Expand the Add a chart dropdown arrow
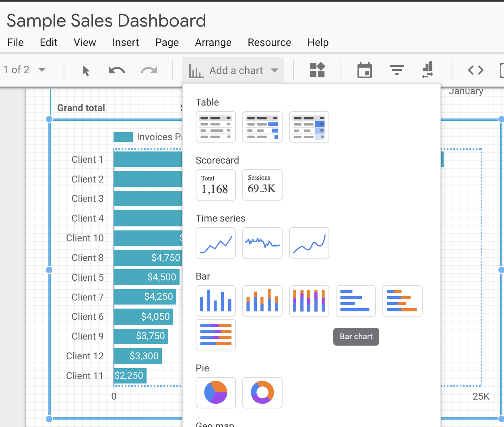 point(275,70)
